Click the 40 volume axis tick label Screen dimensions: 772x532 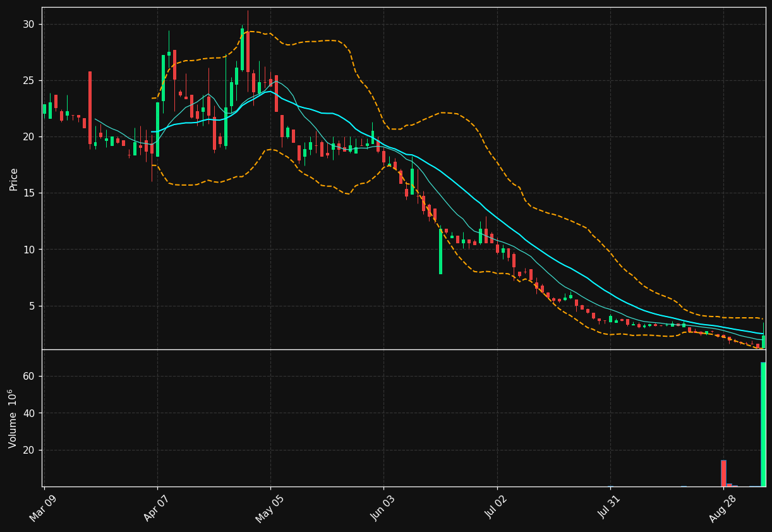coord(30,413)
